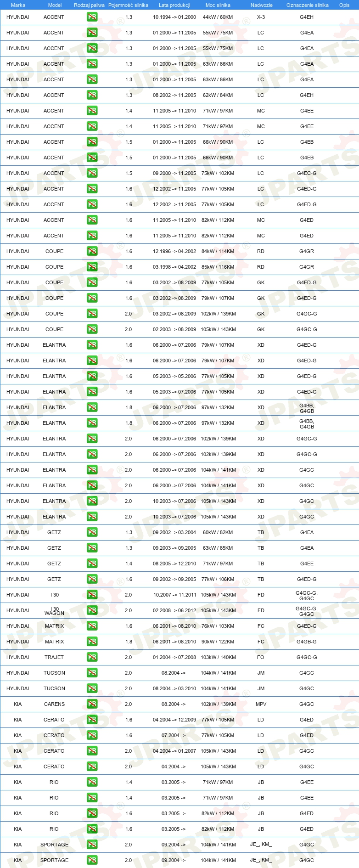Select the G4EC-G engine code cell
This screenshot has width=359, height=868.
pos(307,173)
